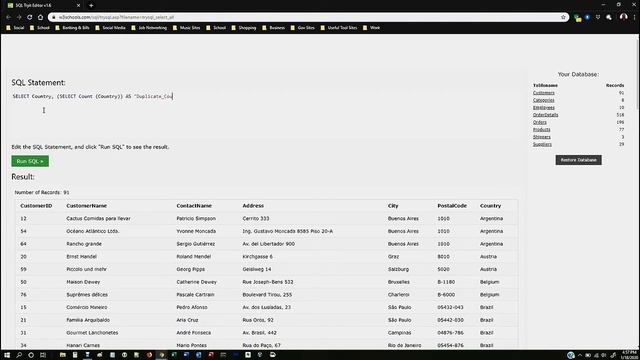
Task: Click the Country column header
Action: pos(490,206)
